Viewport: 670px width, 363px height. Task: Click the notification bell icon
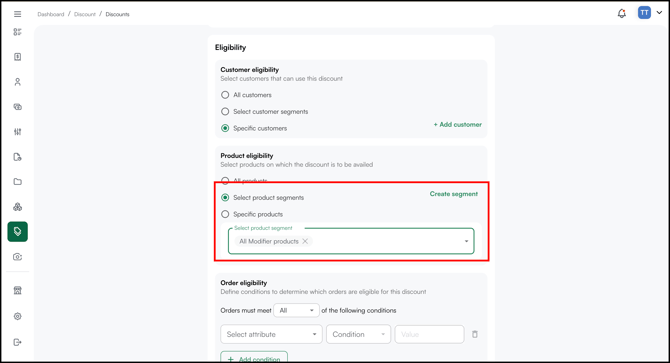click(x=622, y=13)
